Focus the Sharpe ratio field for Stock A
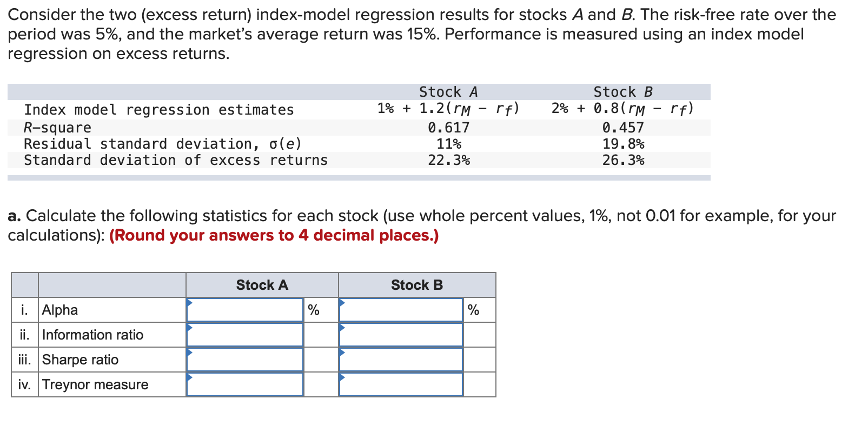This screenshot has width=868, height=432. point(245,360)
